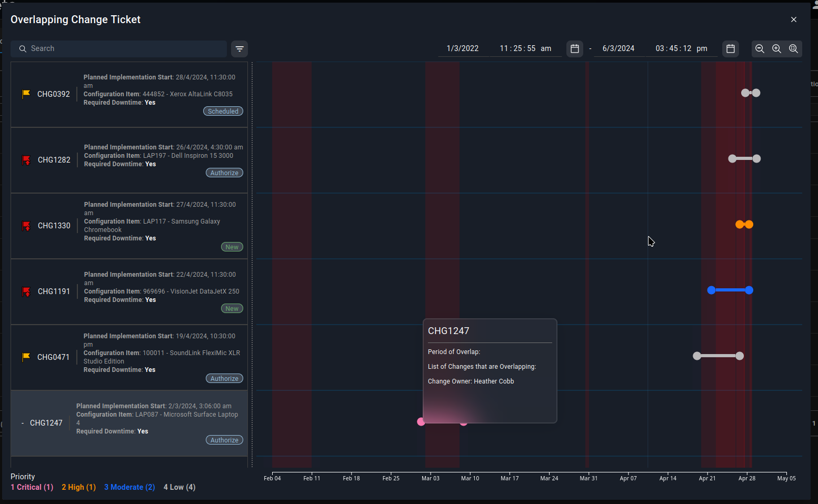818x504 pixels.
Task: Select the CHG0471 change ticket row
Action: coord(129,357)
